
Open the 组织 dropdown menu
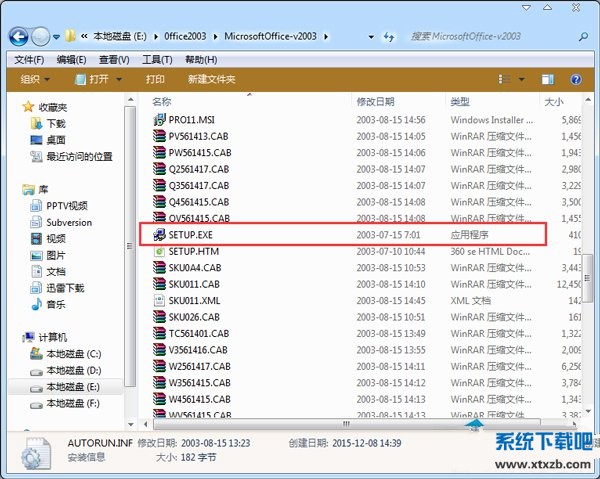pyautogui.click(x=36, y=79)
